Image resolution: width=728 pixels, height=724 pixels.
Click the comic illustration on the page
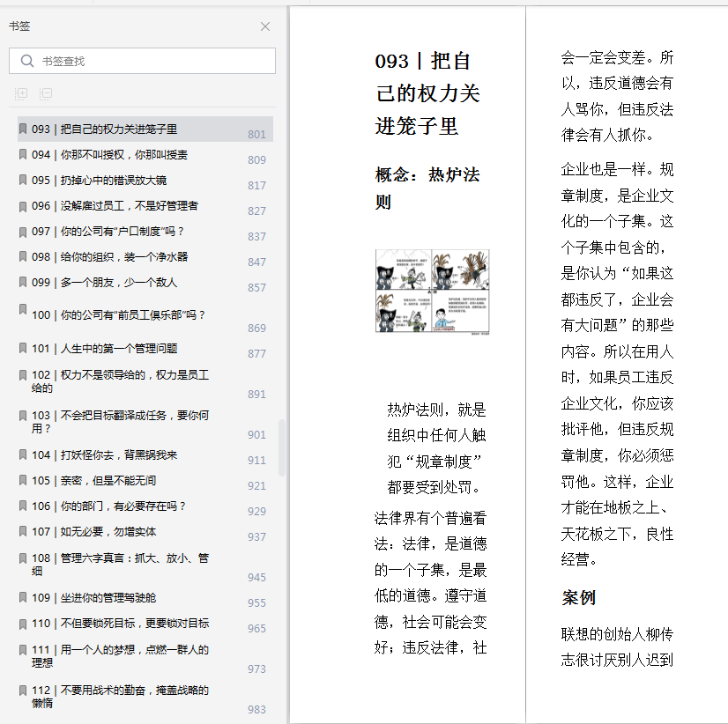coord(432,292)
